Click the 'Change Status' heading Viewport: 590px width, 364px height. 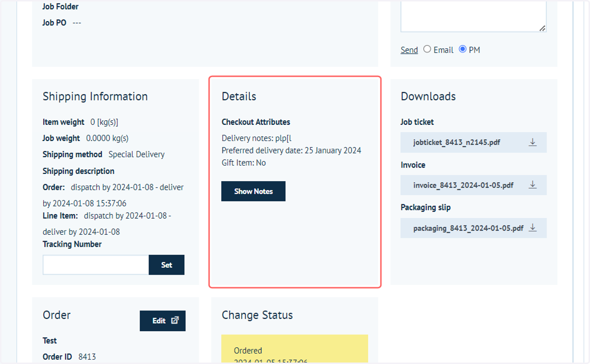click(257, 315)
